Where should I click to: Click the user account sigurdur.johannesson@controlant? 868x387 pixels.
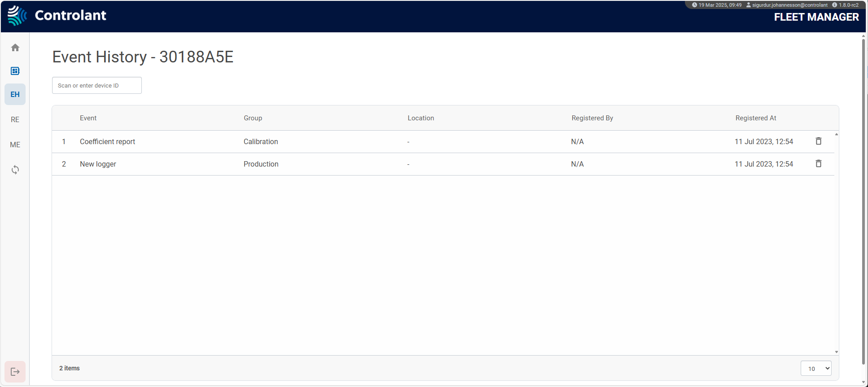787,5
